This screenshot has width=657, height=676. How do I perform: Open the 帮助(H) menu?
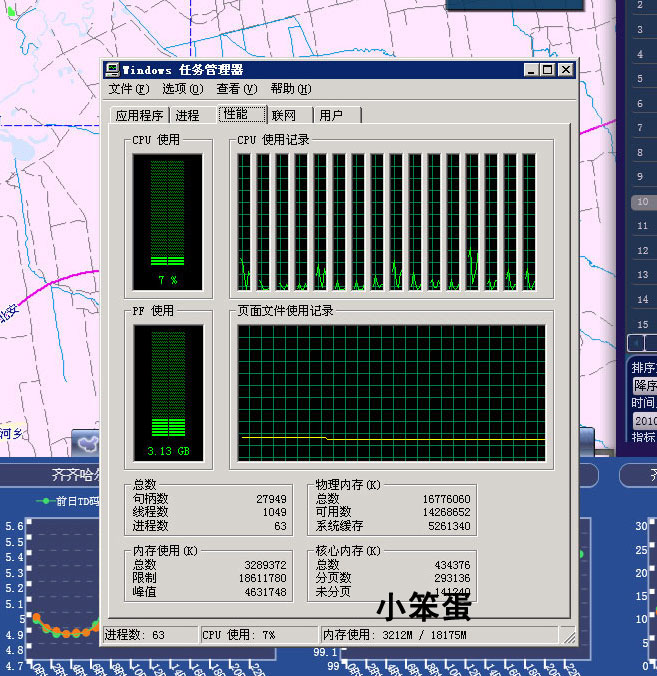click(x=291, y=89)
